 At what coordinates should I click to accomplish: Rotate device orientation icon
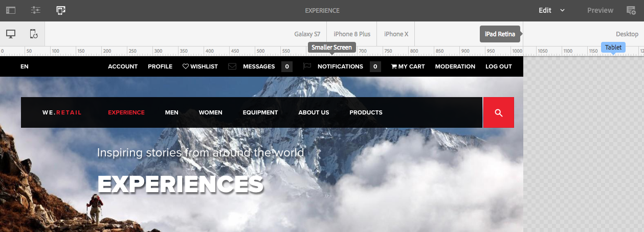(x=34, y=34)
